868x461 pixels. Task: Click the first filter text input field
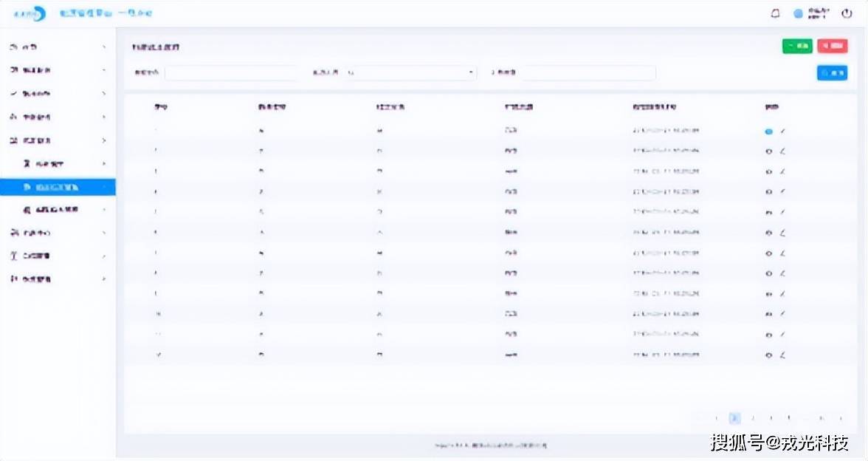pyautogui.click(x=231, y=72)
